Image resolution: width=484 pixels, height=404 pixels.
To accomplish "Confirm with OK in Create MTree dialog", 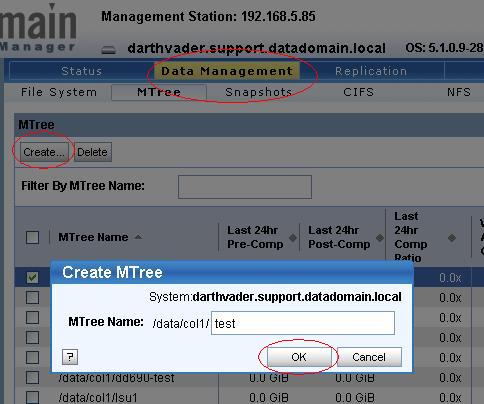I will 299,357.
